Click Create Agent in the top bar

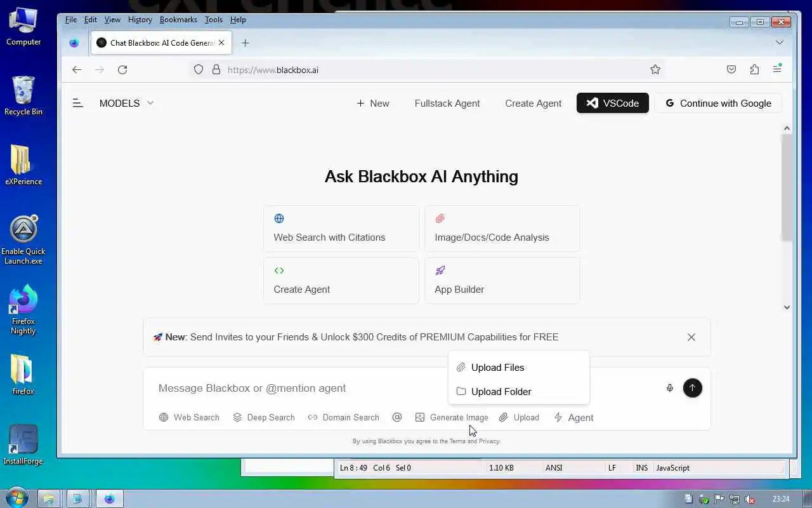(x=533, y=104)
